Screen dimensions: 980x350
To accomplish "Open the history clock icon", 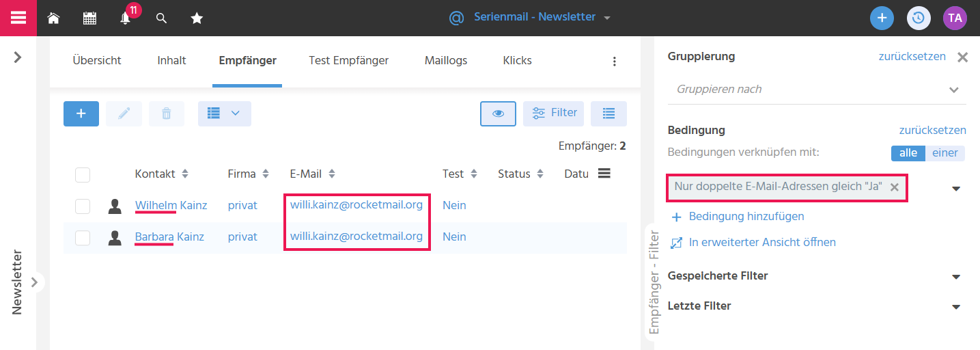I will click(x=919, y=18).
